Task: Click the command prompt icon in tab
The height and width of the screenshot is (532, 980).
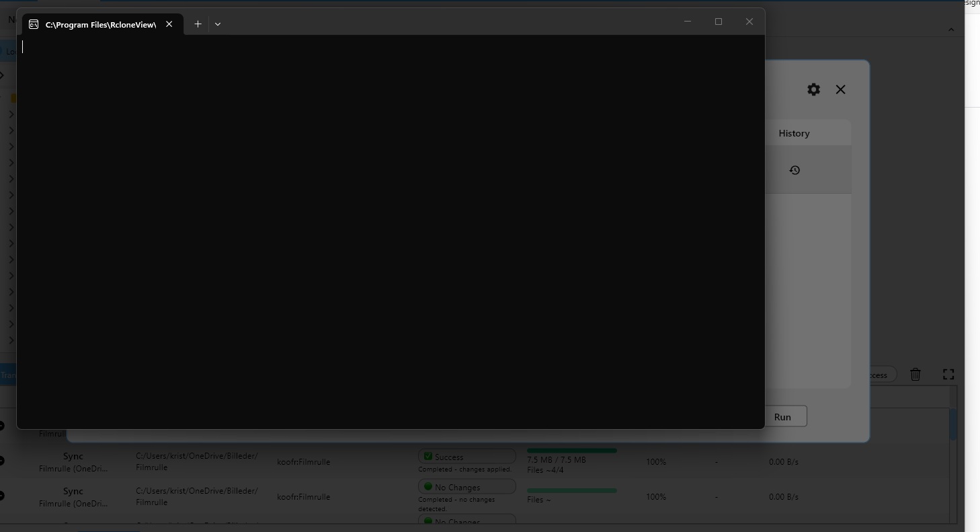Action: (34, 24)
